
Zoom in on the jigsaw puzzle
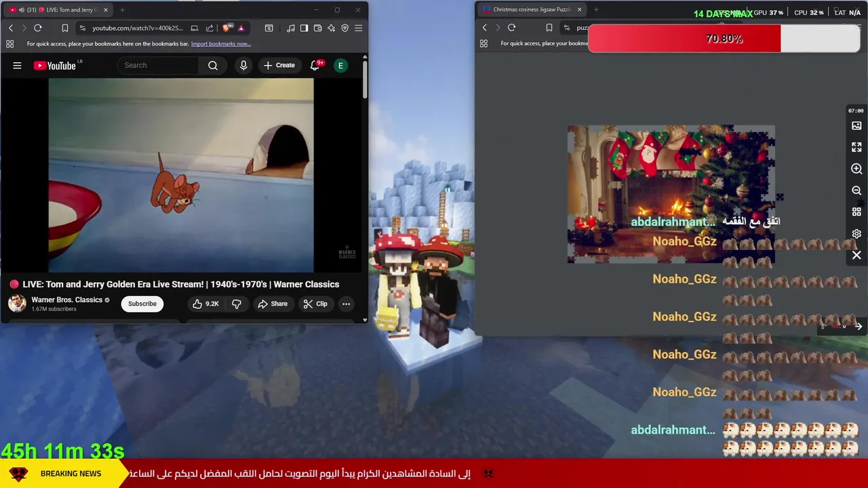(x=856, y=169)
